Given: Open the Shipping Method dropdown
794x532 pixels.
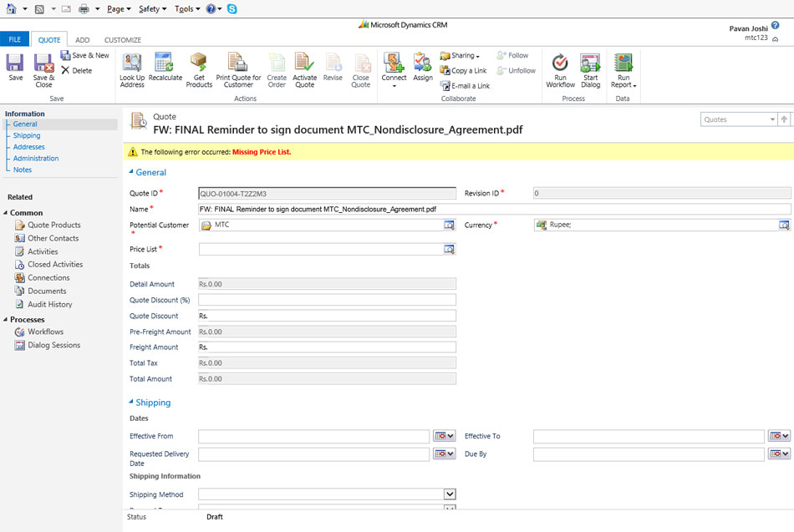Looking at the screenshot, I should click(x=449, y=494).
